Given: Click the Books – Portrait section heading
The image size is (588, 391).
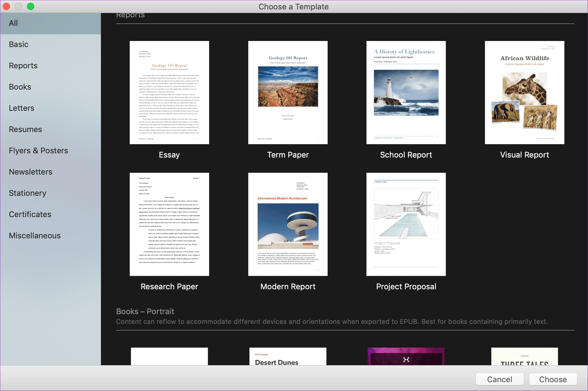Looking at the screenshot, I should click(x=145, y=312).
